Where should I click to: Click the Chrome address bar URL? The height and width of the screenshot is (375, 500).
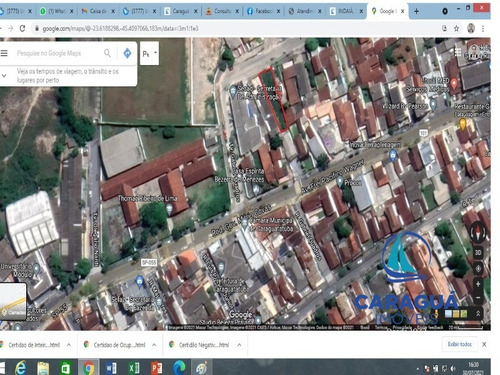click(120, 29)
